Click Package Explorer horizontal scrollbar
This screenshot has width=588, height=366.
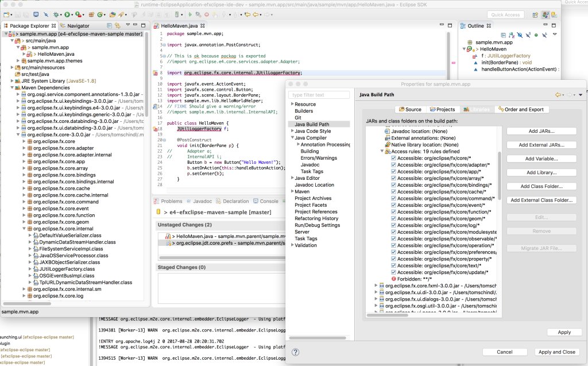(x=26, y=303)
